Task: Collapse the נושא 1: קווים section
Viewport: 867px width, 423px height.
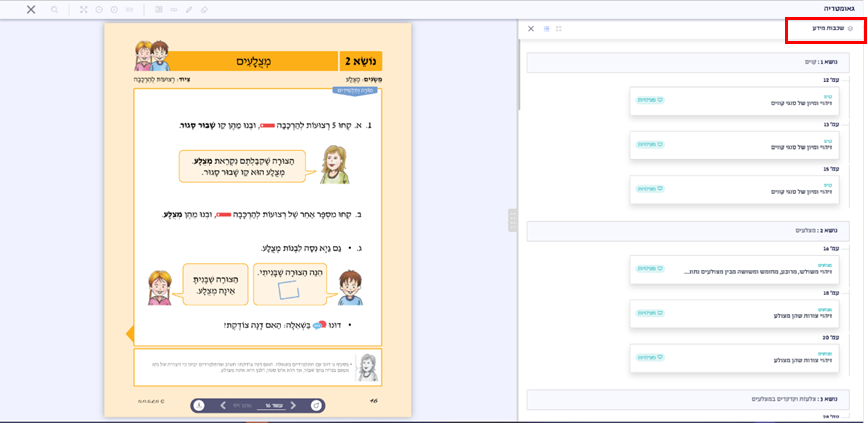Action: [x=689, y=62]
